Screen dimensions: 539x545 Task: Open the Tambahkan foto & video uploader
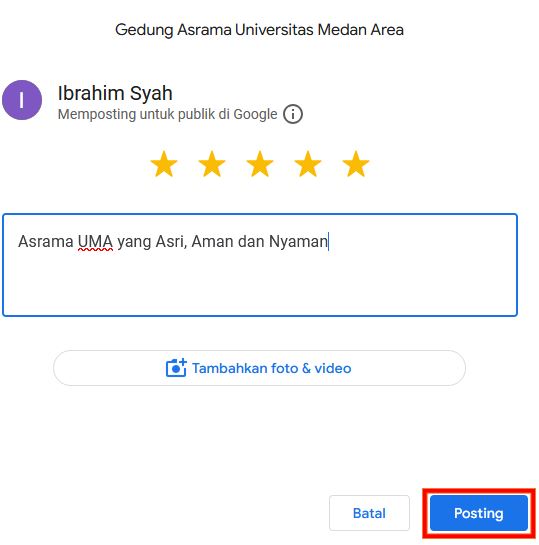[x=259, y=368]
